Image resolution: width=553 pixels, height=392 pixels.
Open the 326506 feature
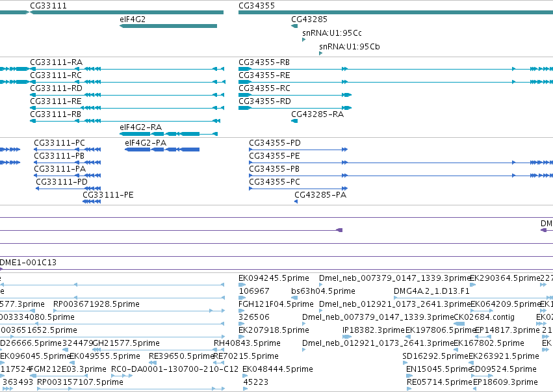coord(242,324)
